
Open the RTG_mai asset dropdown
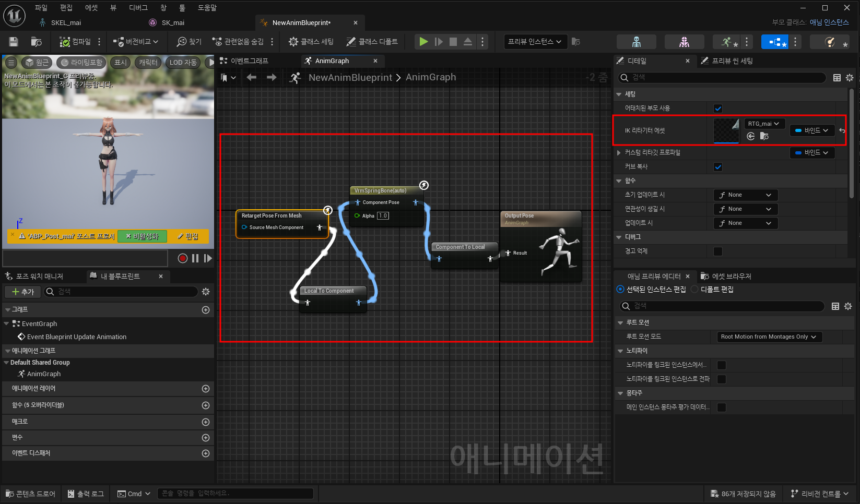[764, 124]
